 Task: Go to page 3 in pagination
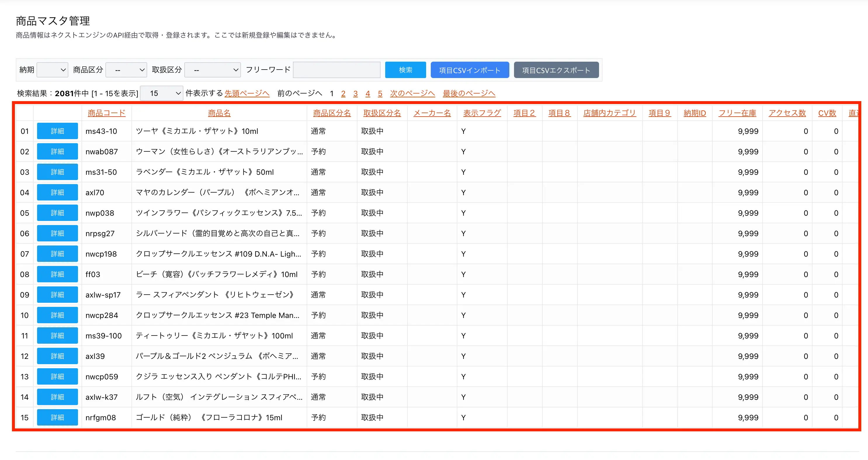355,94
